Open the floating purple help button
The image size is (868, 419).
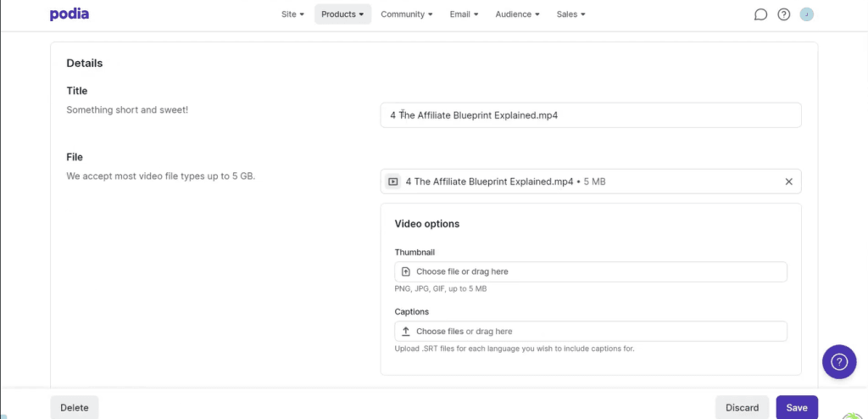click(838, 362)
